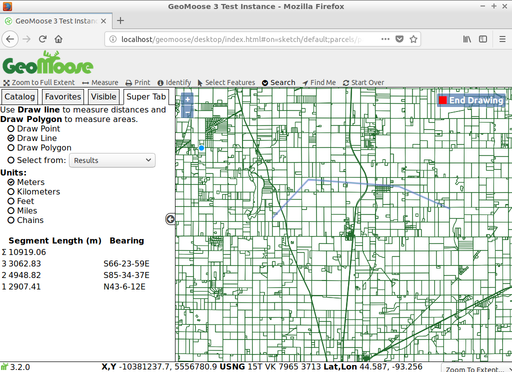Screen dimensions: 512x372
Task: Open the Results dropdown
Action: tap(112, 160)
